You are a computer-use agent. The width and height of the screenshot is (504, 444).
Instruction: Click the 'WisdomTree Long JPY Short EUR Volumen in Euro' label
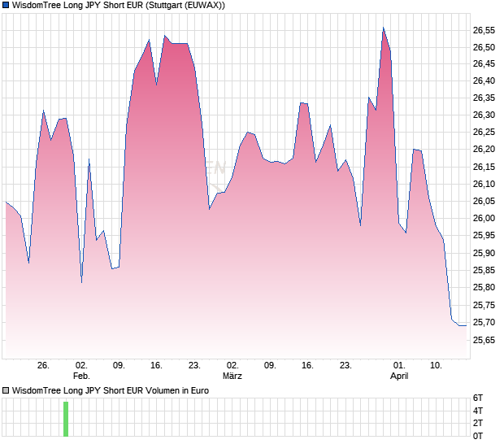pos(111,390)
